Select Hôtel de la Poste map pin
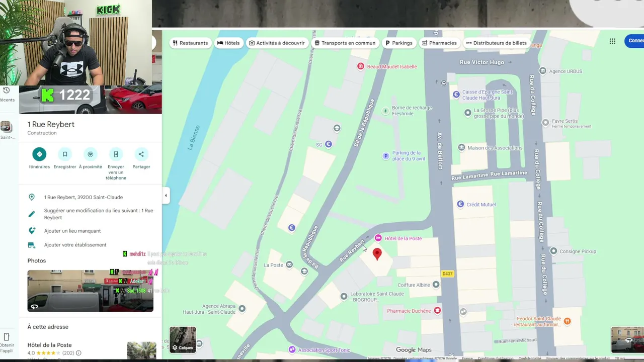The width and height of the screenshot is (644, 362). click(x=378, y=238)
